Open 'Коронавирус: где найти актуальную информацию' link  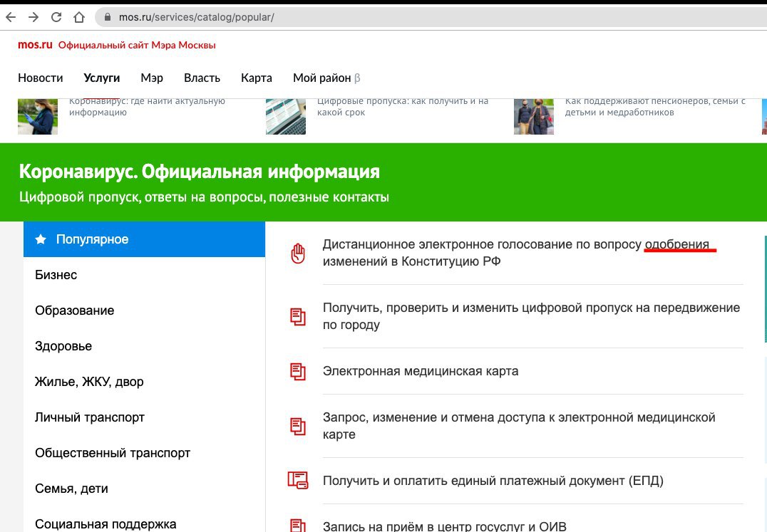click(x=147, y=107)
